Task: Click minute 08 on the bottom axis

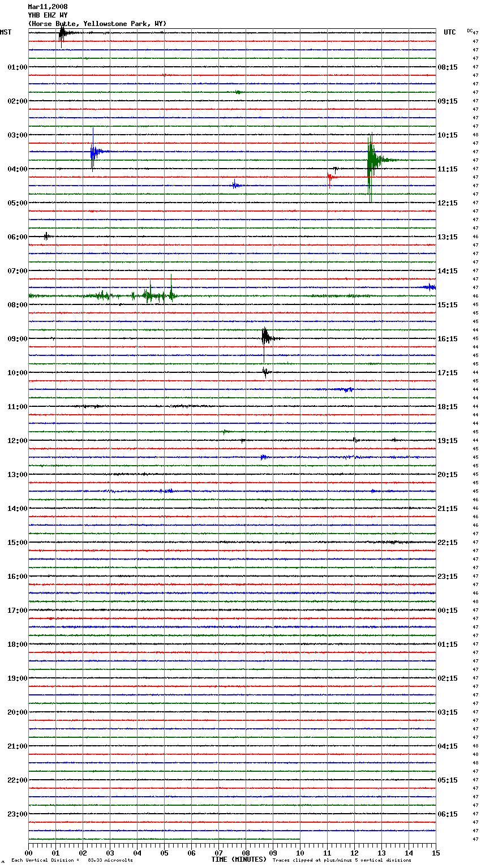Action: point(246,853)
